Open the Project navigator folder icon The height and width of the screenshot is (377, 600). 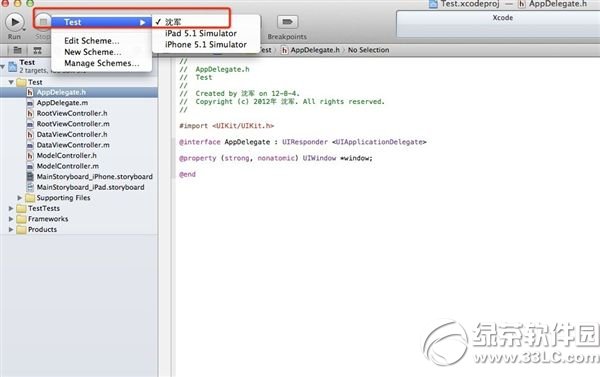click(17, 50)
